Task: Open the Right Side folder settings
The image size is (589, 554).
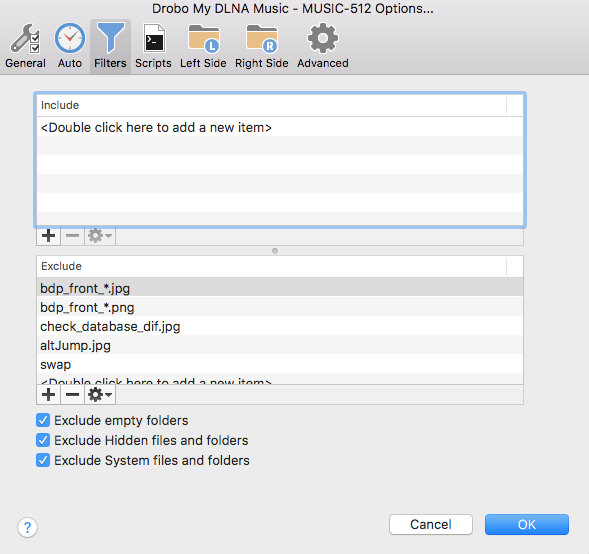Action: coord(262,46)
